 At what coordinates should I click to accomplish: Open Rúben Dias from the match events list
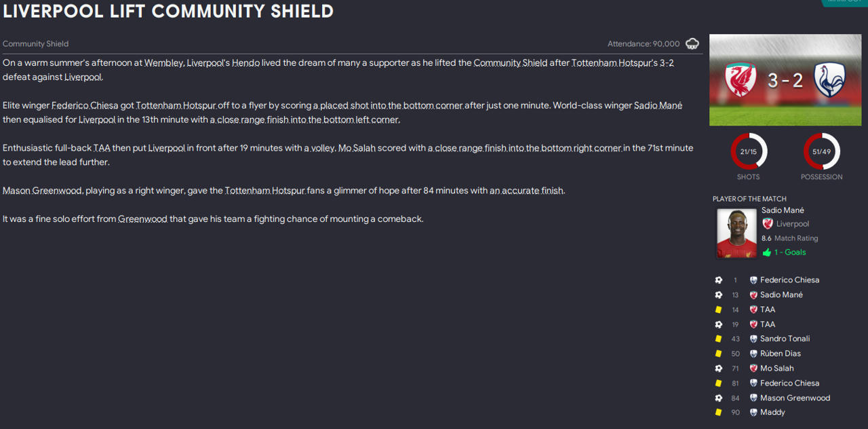point(781,354)
